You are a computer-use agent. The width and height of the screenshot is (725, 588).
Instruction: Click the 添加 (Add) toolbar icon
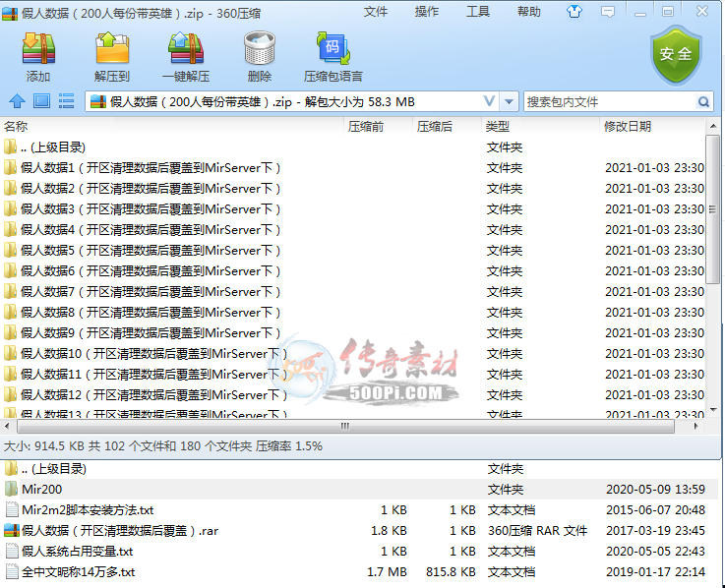click(x=38, y=48)
